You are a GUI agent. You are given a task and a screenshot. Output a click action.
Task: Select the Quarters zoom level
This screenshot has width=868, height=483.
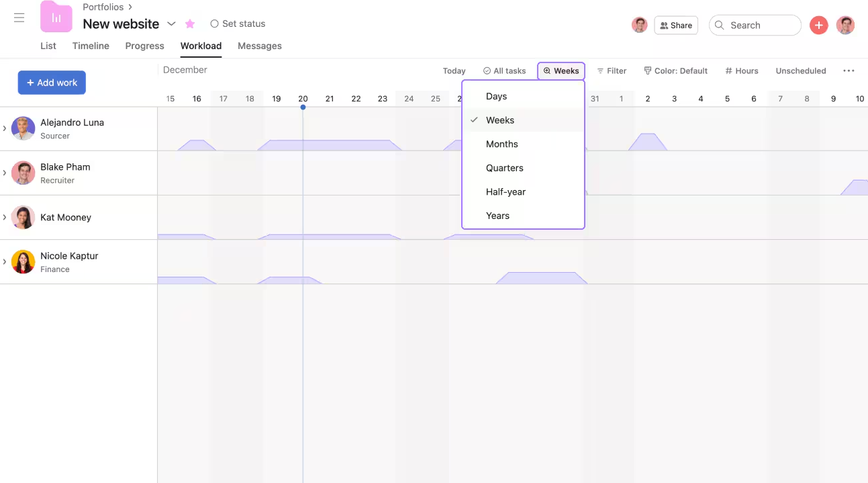coord(505,167)
